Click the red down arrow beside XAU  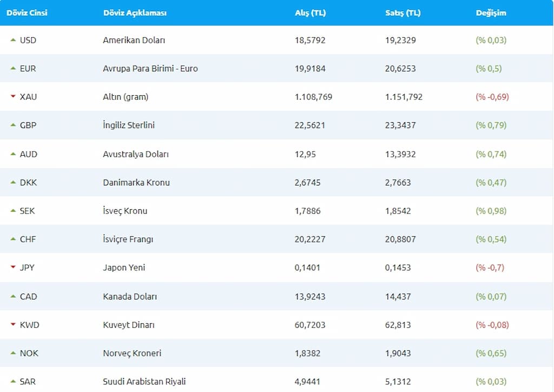[x=13, y=97]
